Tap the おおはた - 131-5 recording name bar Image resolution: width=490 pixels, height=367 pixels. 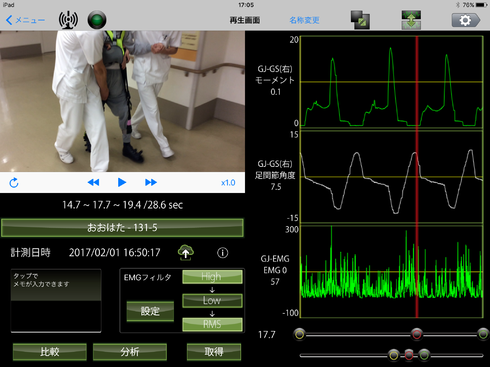click(122, 228)
